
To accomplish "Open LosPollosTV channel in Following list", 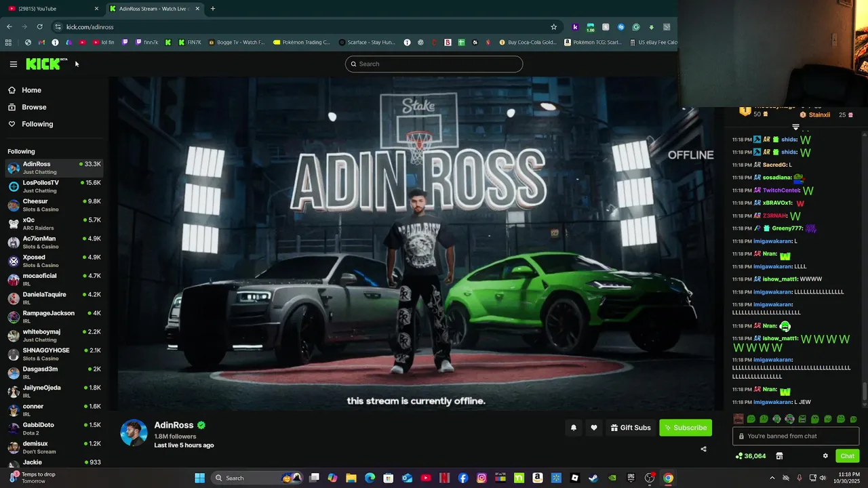I will click(x=54, y=186).
